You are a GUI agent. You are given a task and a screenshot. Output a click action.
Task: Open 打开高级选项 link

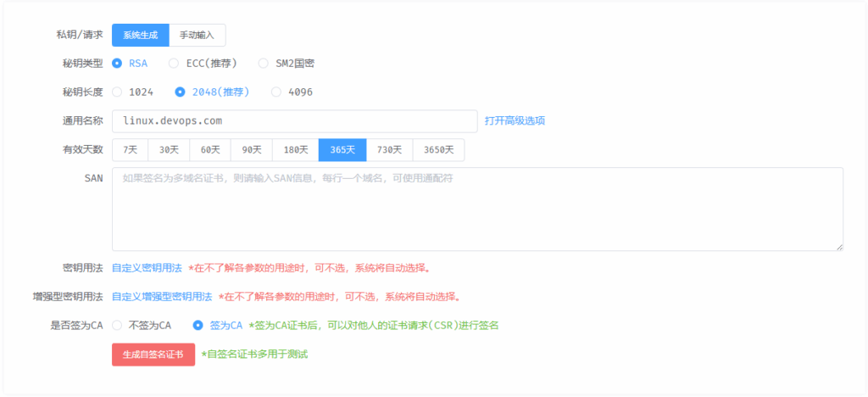[x=515, y=120]
